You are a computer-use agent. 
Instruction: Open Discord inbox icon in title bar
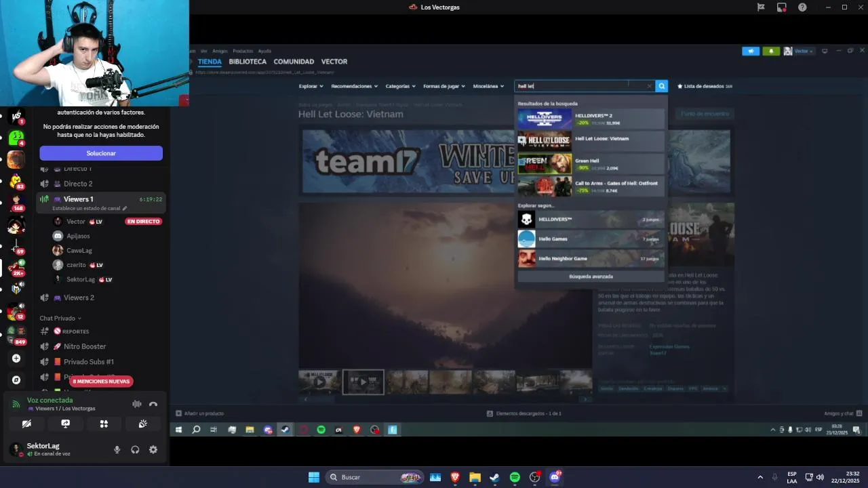[x=782, y=7]
